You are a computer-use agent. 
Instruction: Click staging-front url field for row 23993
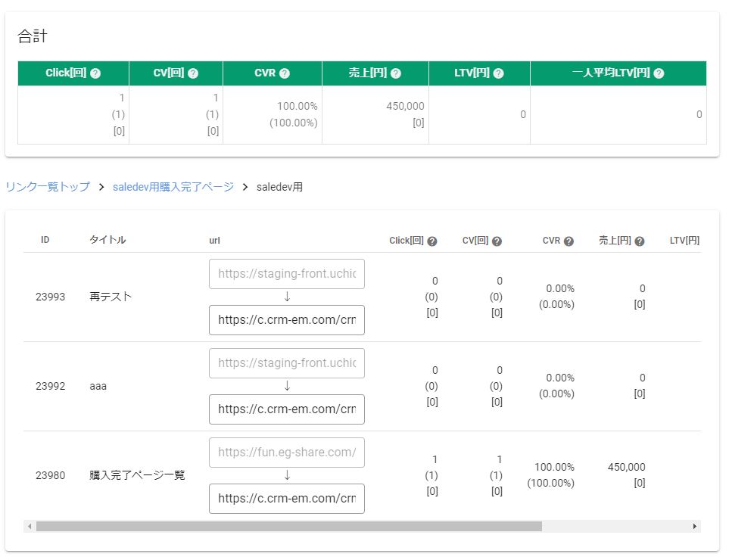tap(286, 274)
